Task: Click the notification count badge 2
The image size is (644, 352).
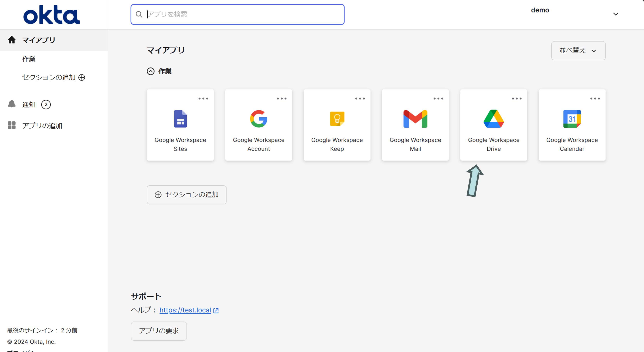Action: pos(46,105)
